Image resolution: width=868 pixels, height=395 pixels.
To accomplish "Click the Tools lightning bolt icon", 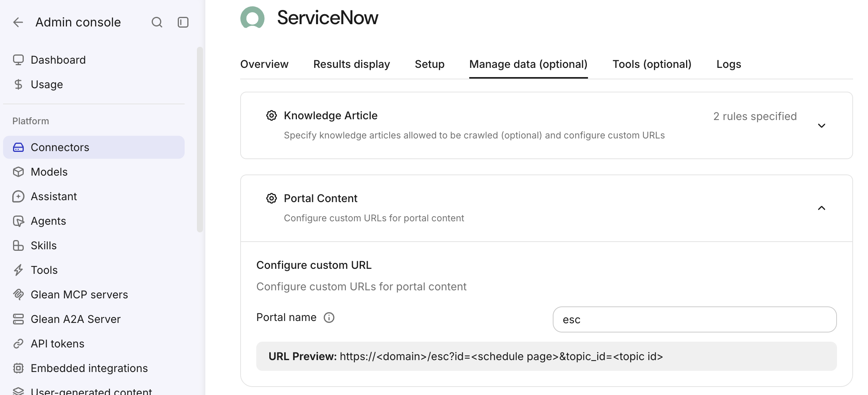I will pyautogui.click(x=18, y=270).
